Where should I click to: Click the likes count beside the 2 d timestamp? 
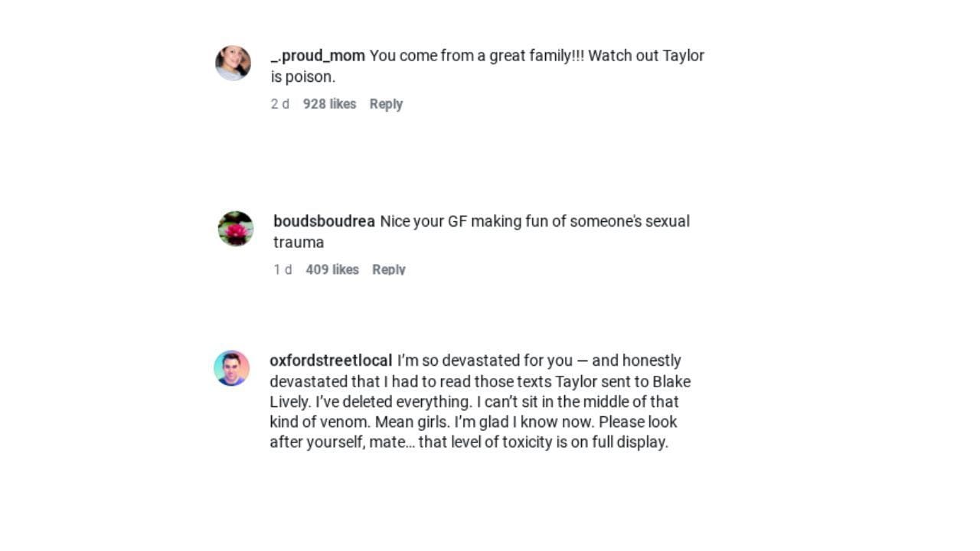[329, 103]
